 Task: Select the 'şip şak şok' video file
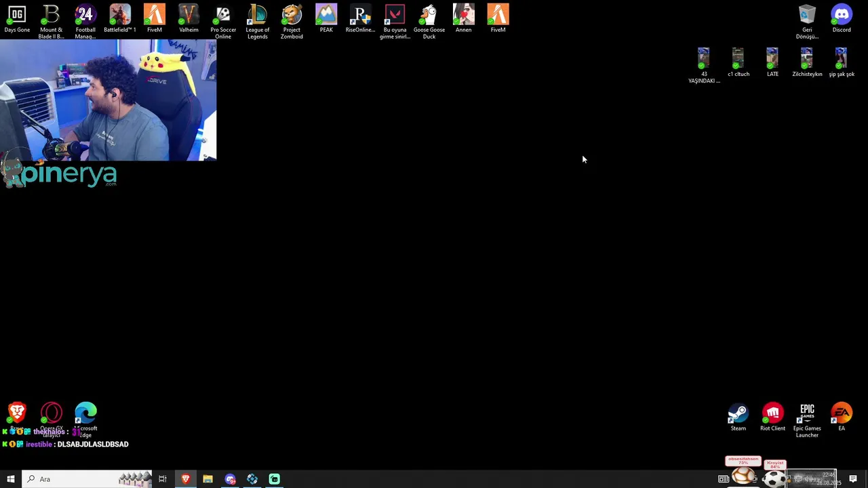[842, 62]
